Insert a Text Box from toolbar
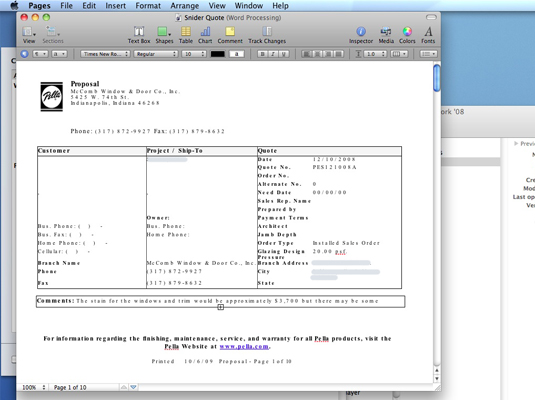This screenshot has width=535, height=400. click(139, 35)
